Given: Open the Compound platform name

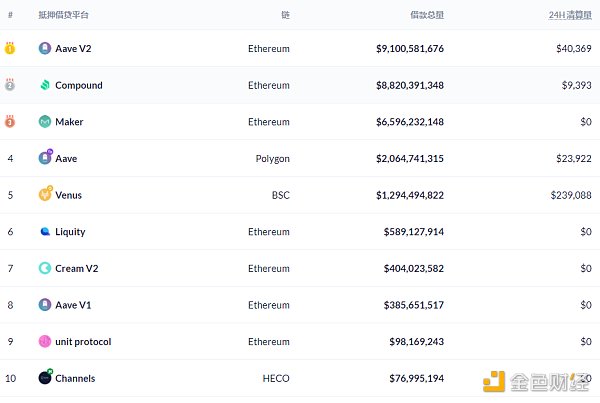Looking at the screenshot, I should [79, 85].
